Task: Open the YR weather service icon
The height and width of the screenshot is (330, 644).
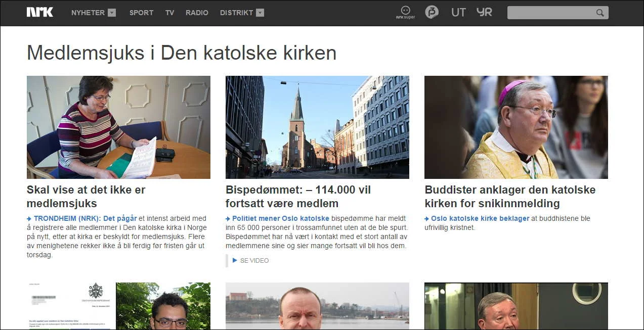Action: [484, 12]
